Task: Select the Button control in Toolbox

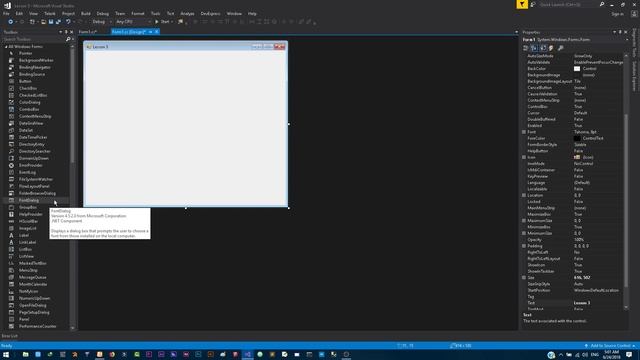Action: click(x=25, y=81)
